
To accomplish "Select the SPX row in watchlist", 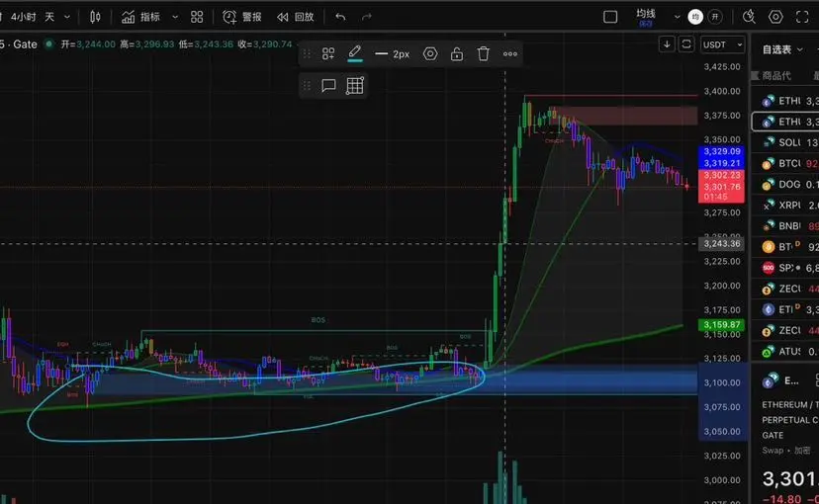I will 786,268.
